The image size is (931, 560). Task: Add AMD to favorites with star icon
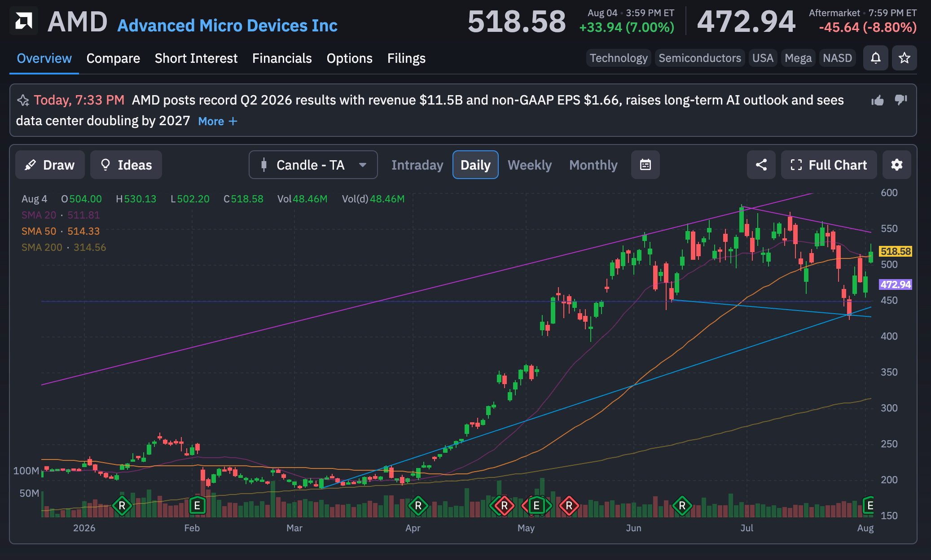coord(904,58)
